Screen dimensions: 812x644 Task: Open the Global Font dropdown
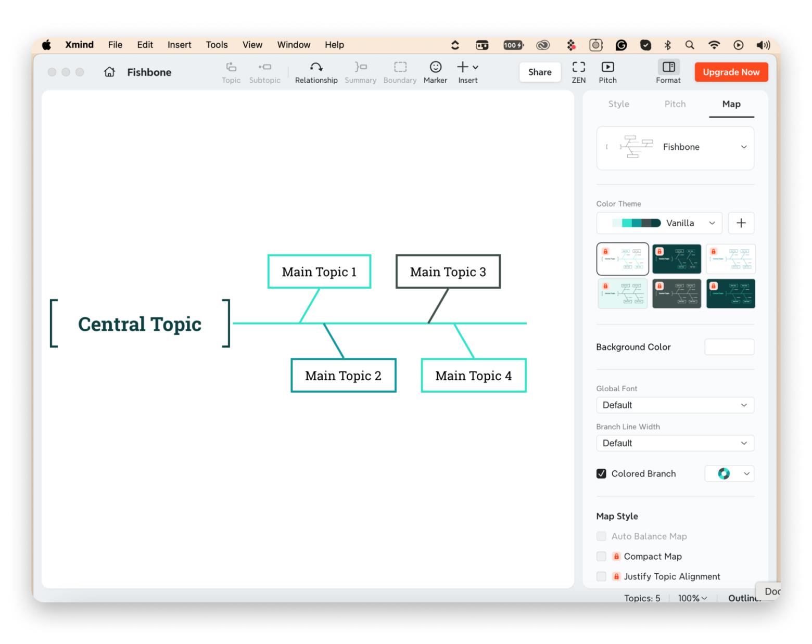click(675, 405)
